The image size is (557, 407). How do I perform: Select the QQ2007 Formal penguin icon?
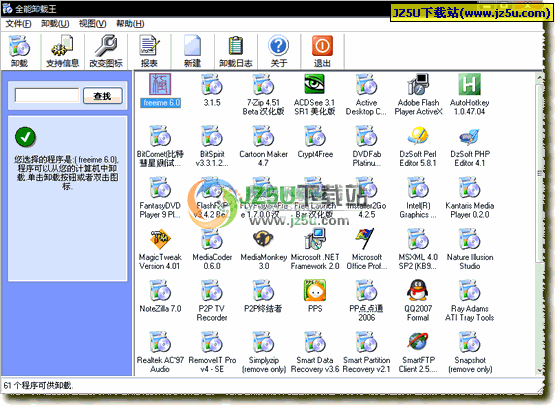[418, 290]
